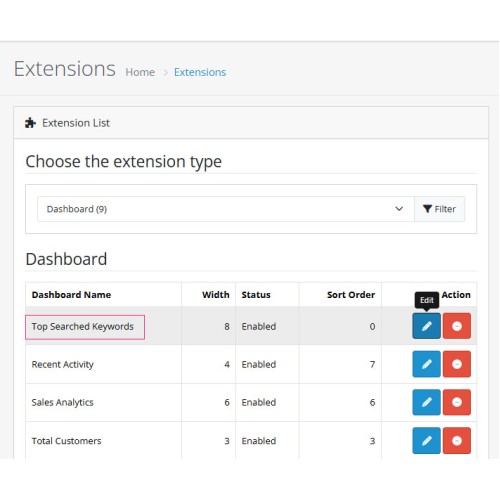Edit the Sales Analytics dashboard
This screenshot has height=500, width=500.
(426, 402)
